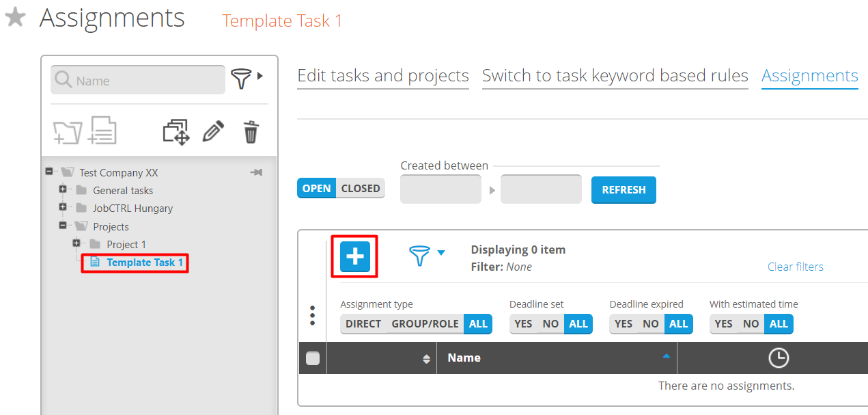Click the add task list icon

tap(102, 131)
